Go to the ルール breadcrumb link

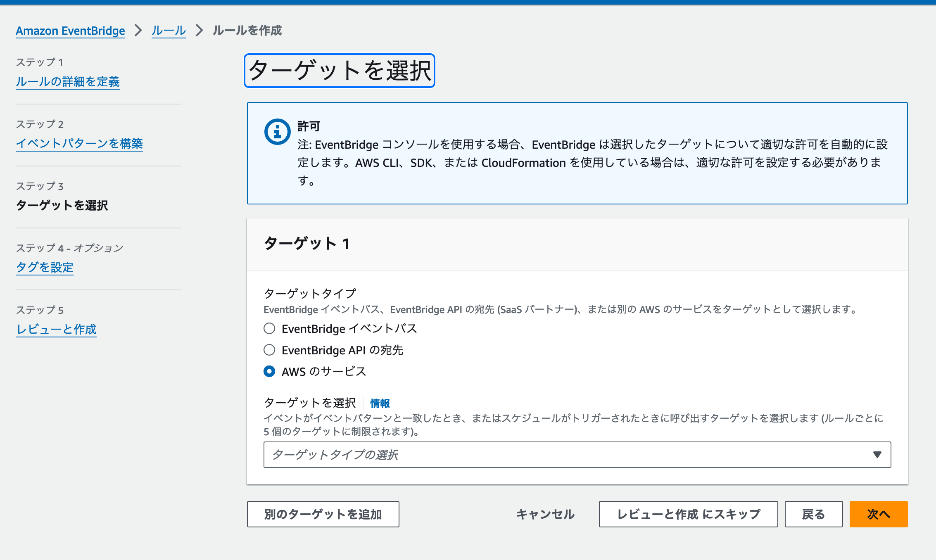point(169,31)
